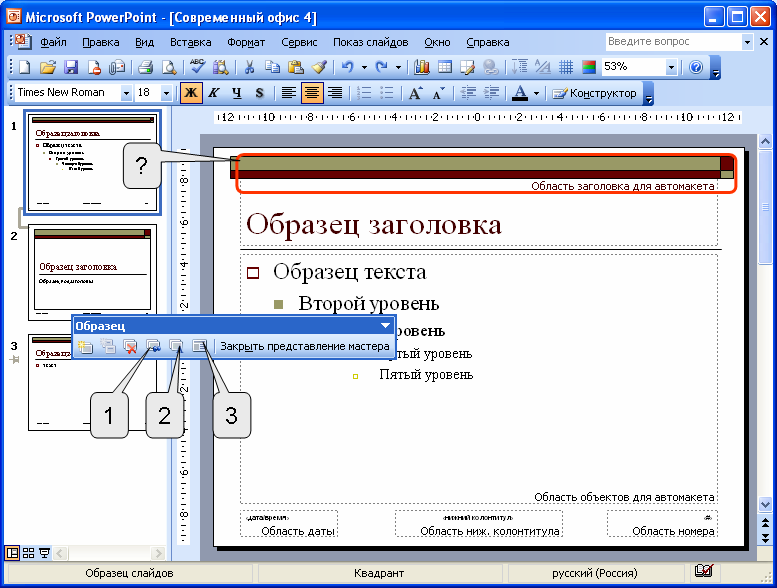Open the Показ слайдов menu

(x=371, y=42)
